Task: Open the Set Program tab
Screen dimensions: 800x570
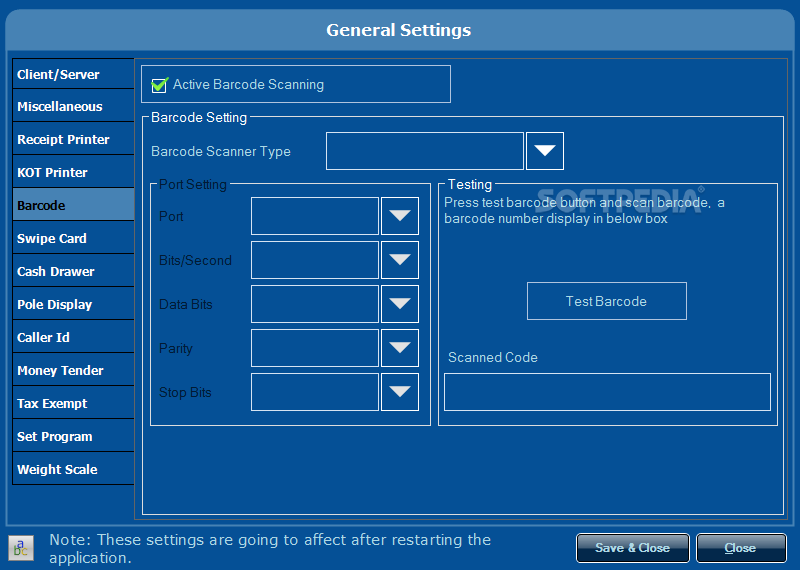Action: point(73,436)
